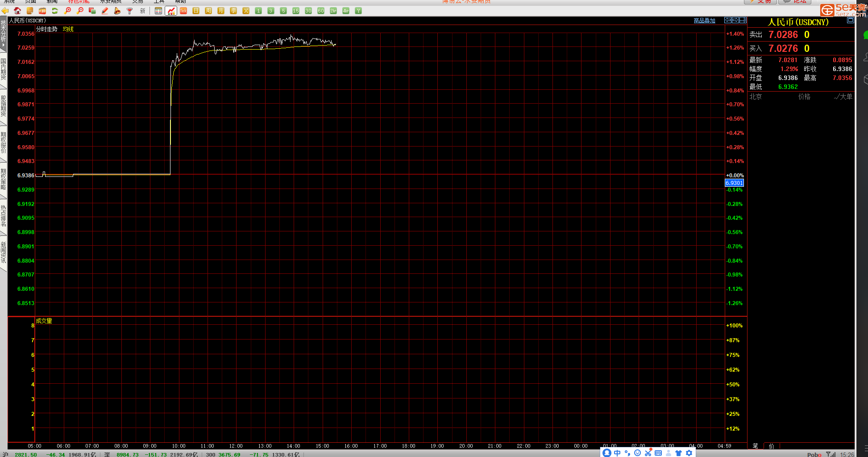This screenshot has width=868, height=457.
Task: Maximize the USDCNY quote panel
Action: [850, 20]
